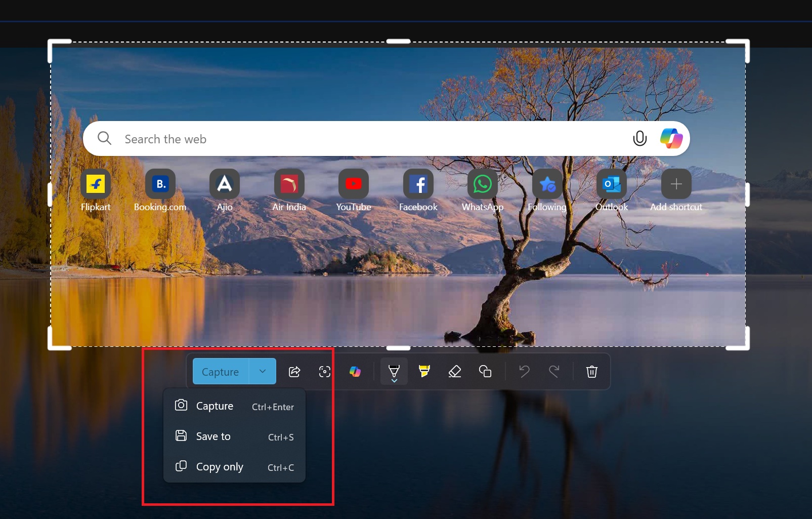812x519 pixels.
Task: Choose the eraser tool
Action: [x=455, y=372]
